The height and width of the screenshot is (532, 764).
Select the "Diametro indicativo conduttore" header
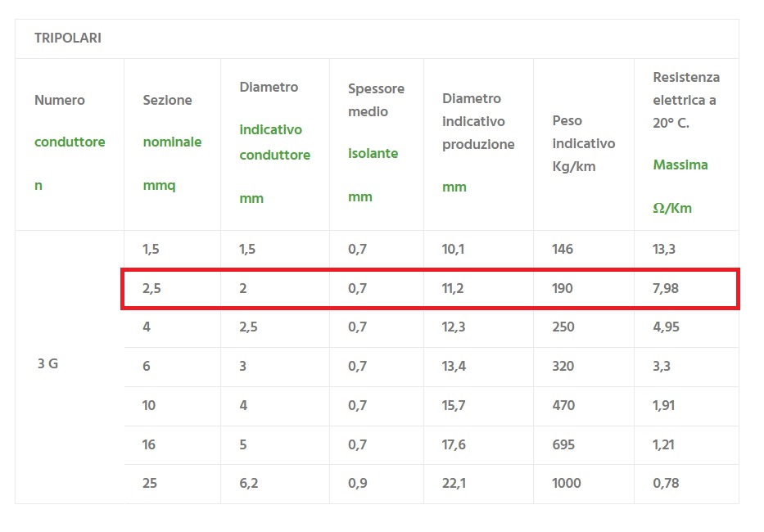pyautogui.click(x=274, y=142)
